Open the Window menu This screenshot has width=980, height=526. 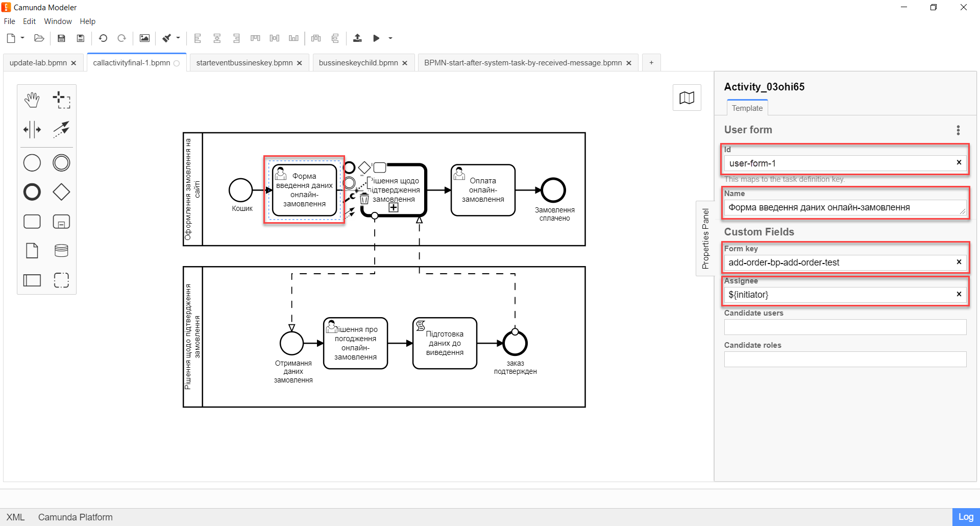[58, 21]
